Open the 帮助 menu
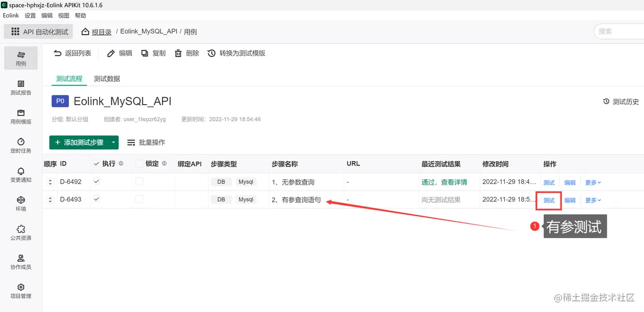The width and height of the screenshot is (644, 312). pos(80,16)
